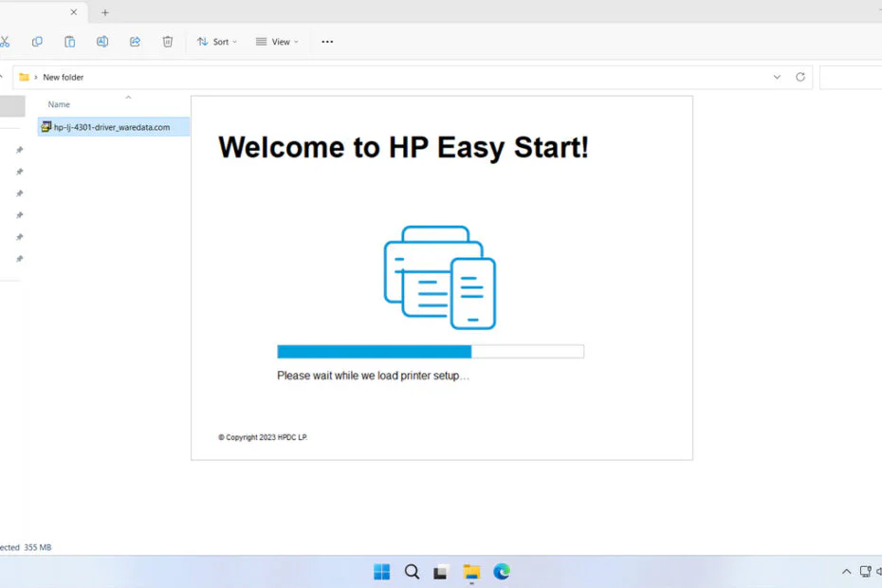Select the Cut icon in the toolbar
The image size is (882, 588).
pos(8,42)
